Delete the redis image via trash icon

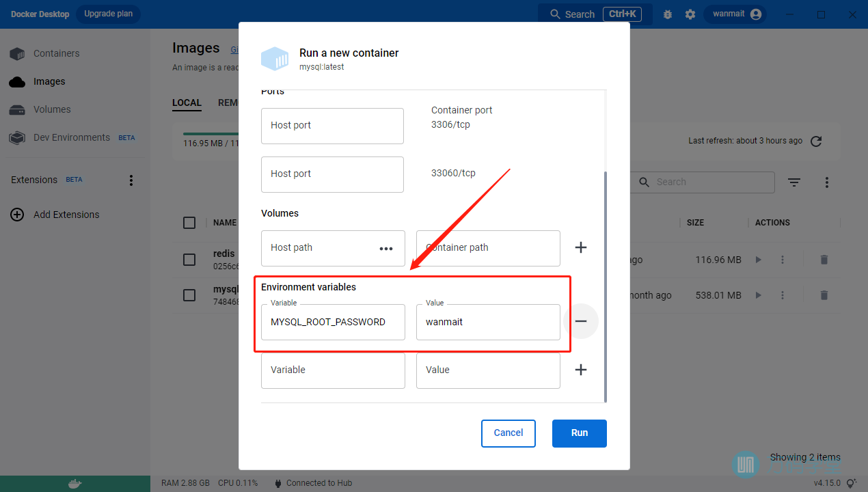[824, 260]
